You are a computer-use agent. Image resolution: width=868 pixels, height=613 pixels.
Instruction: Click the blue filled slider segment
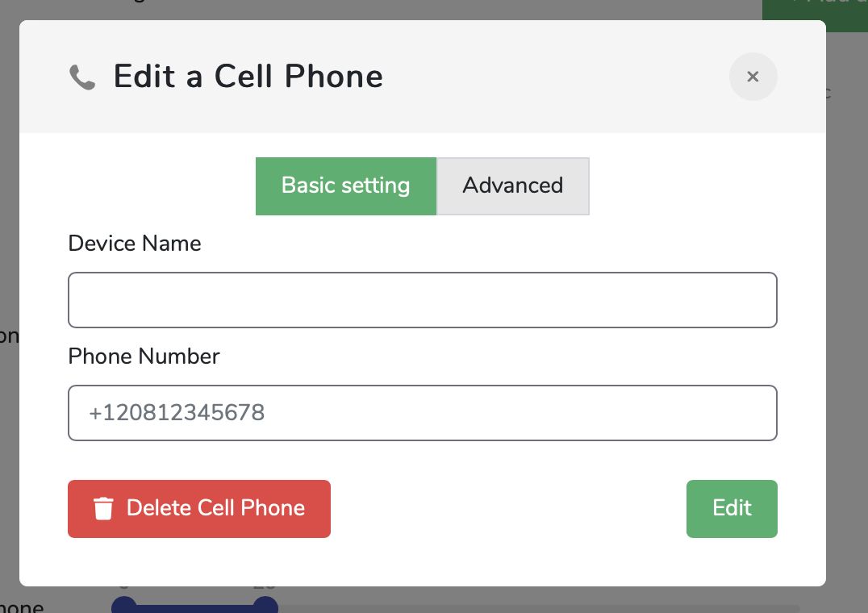coord(194,608)
